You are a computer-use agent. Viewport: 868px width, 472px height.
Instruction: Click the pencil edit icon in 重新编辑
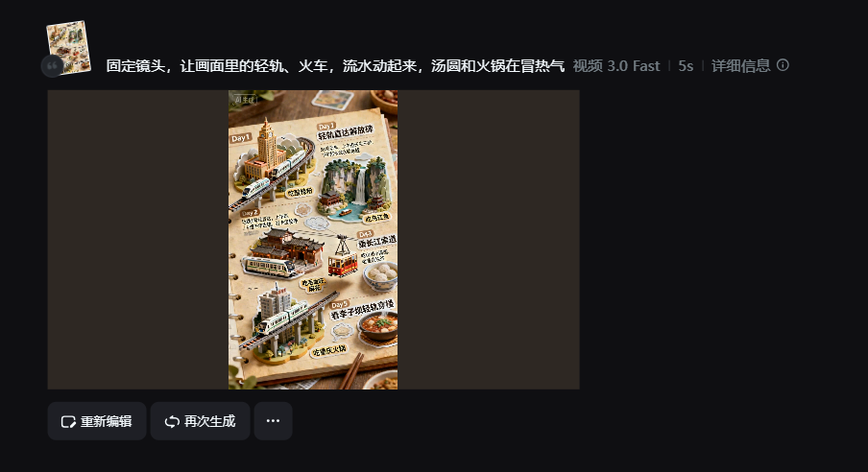(x=68, y=422)
